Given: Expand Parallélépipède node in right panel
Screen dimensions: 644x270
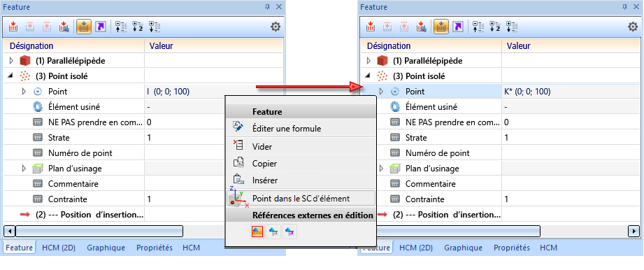Looking at the screenshot, I should pyautogui.click(x=368, y=61).
